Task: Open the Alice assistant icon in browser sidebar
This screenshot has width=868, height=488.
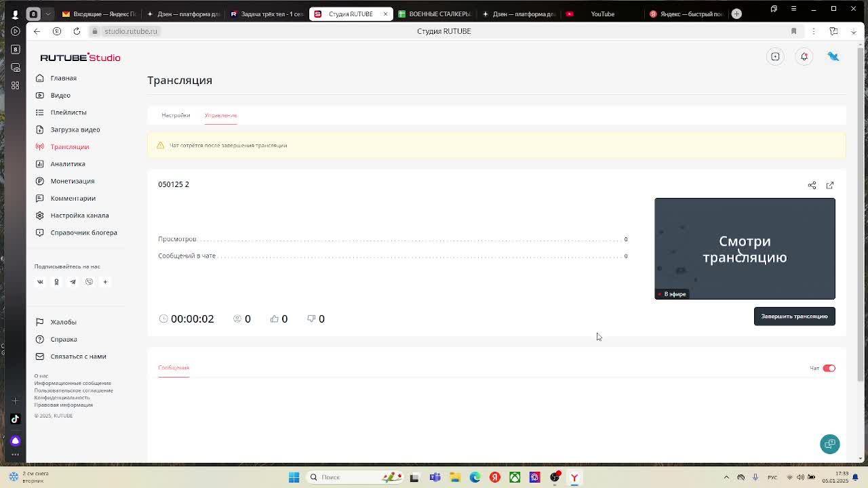Action: (x=15, y=441)
